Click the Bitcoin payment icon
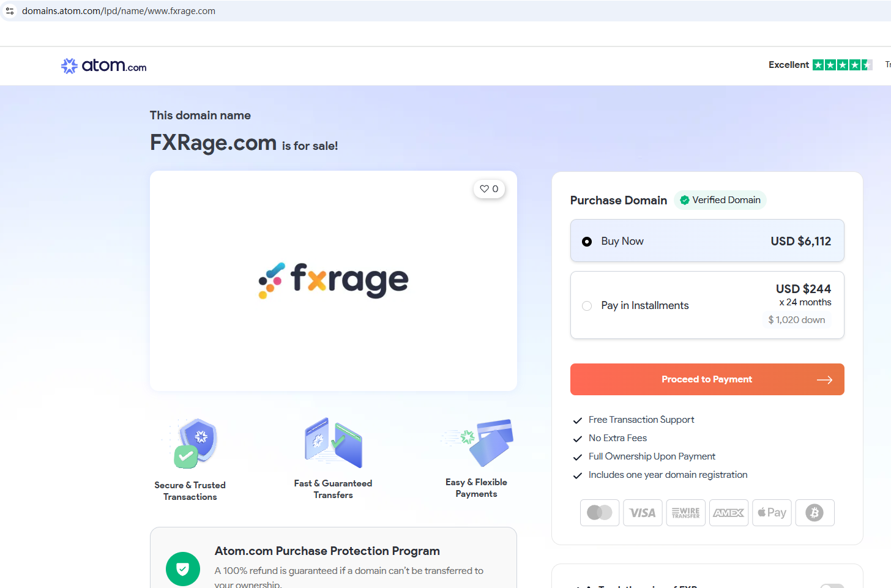The width and height of the screenshot is (891, 588). (815, 513)
